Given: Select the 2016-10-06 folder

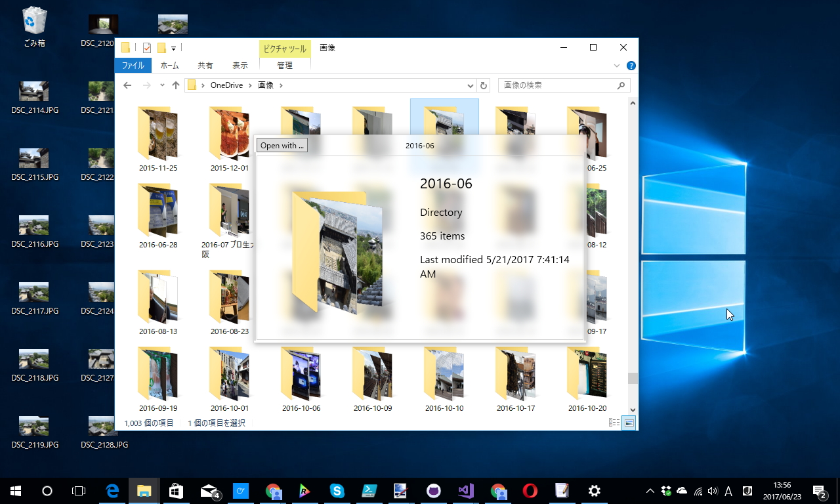Looking at the screenshot, I should pyautogui.click(x=301, y=379).
